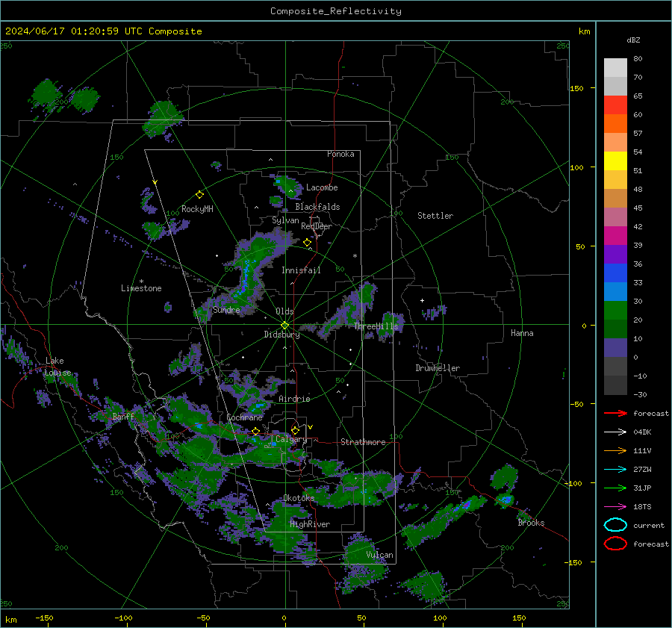Click the Innisfail city label
The width and height of the screenshot is (672, 628).
[x=301, y=270]
